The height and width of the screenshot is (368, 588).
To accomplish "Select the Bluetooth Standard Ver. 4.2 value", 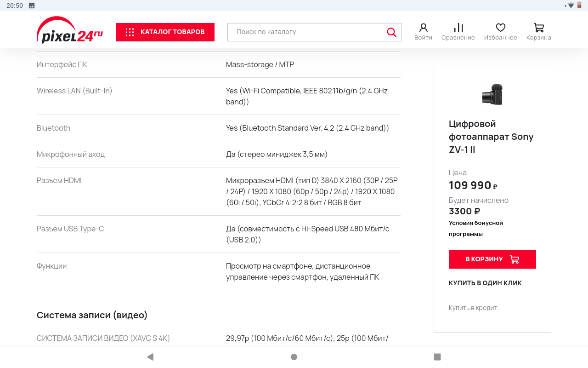I will click(x=307, y=128).
